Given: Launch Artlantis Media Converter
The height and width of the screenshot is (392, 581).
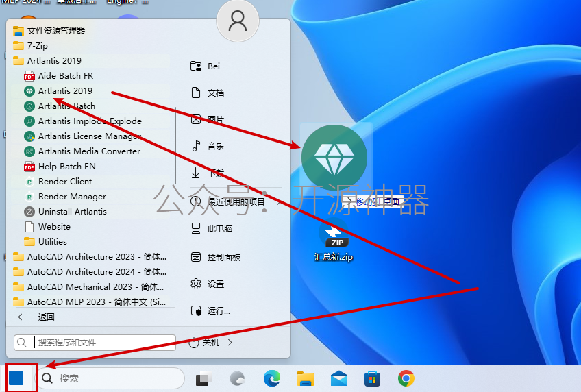Looking at the screenshot, I should [x=82, y=151].
